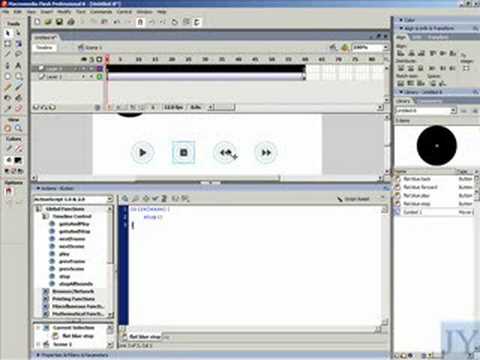Click the Timeline toggle button
The image size is (480, 360).
pos(44,48)
